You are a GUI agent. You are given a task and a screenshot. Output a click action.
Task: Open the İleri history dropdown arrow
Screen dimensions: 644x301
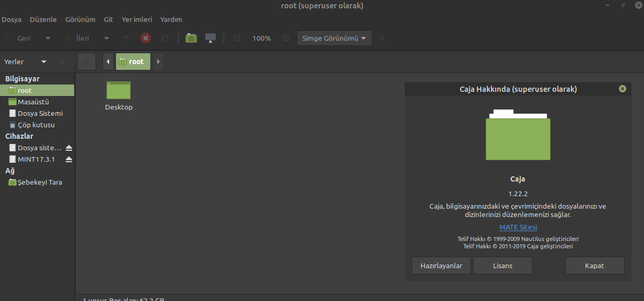point(107,38)
